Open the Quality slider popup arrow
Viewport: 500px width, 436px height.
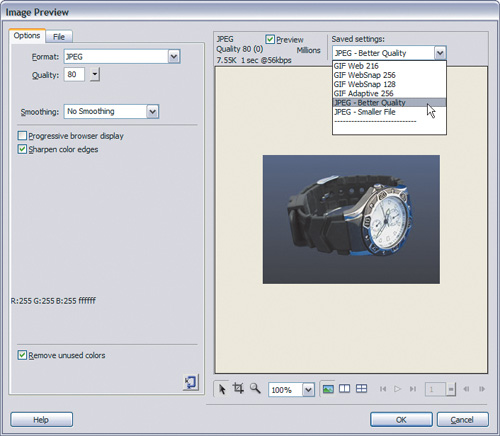[x=95, y=74]
